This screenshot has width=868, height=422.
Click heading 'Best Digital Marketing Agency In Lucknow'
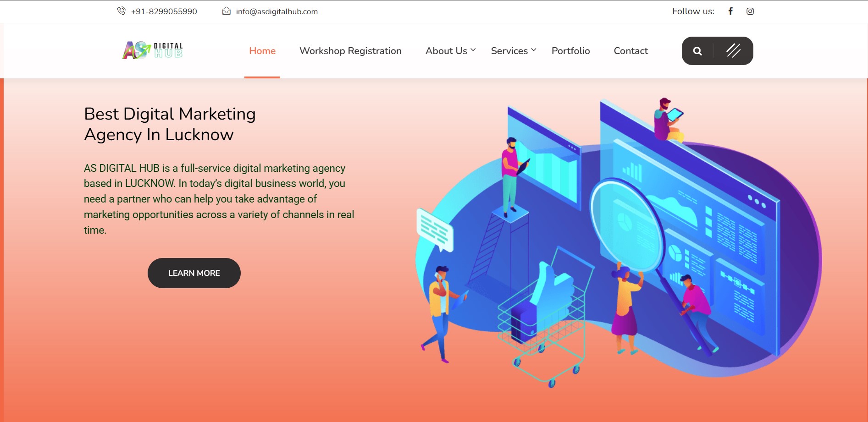point(170,124)
